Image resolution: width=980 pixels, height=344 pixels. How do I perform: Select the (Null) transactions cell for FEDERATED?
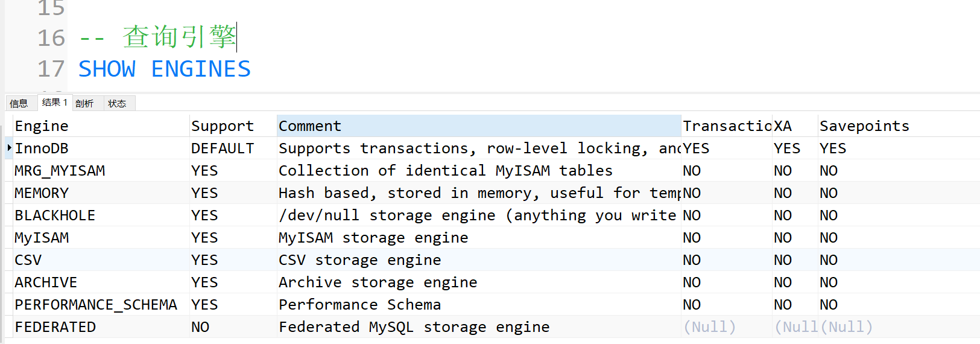tap(727, 326)
